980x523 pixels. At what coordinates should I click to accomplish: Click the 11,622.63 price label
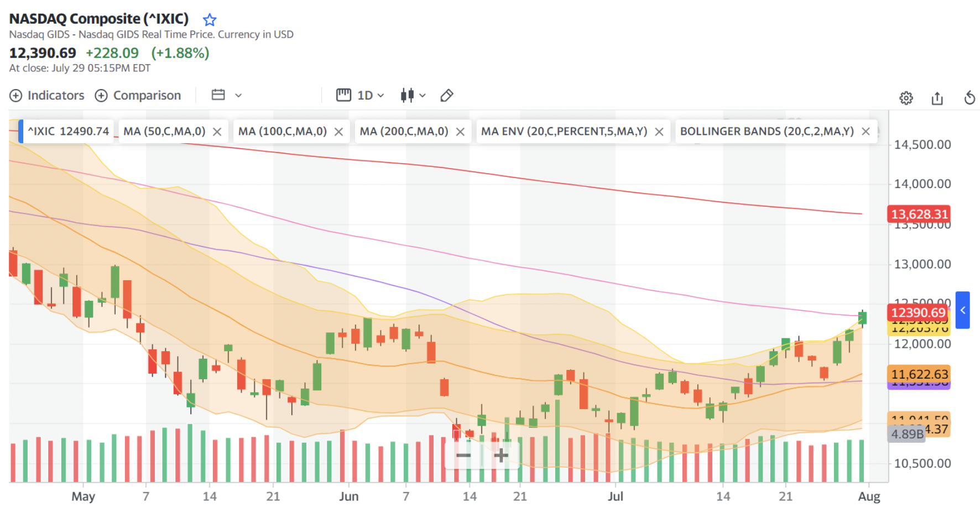tap(919, 374)
